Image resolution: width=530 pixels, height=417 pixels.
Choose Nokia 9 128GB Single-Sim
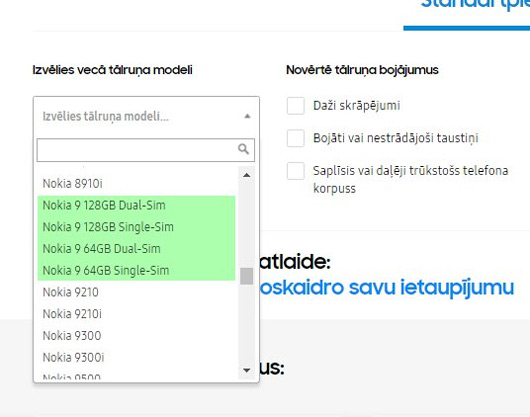pyautogui.click(x=136, y=227)
